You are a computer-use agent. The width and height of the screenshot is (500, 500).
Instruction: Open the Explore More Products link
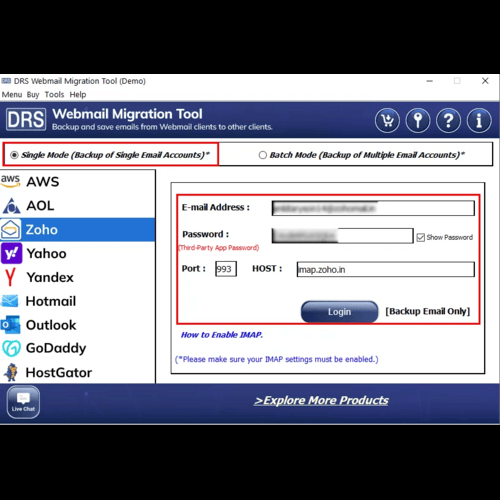[x=321, y=400]
